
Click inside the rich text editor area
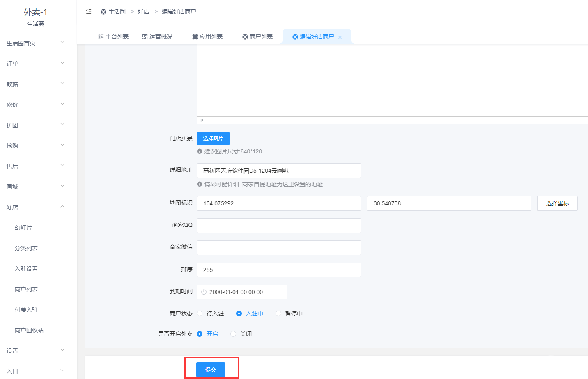pyautogui.click(x=393, y=81)
